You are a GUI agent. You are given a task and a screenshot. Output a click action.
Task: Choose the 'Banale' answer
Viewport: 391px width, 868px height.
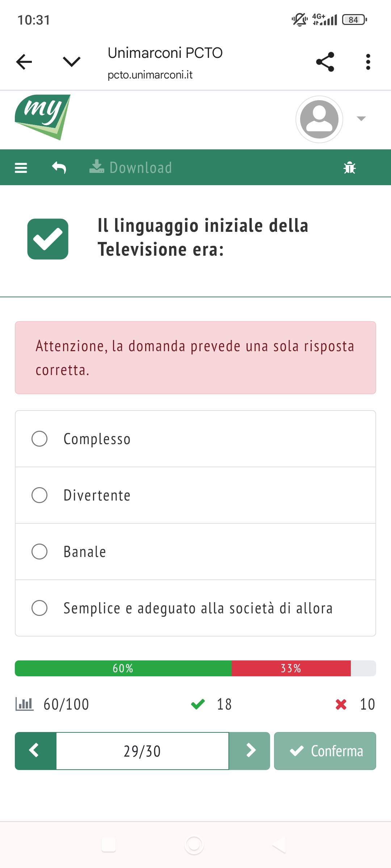click(x=39, y=552)
